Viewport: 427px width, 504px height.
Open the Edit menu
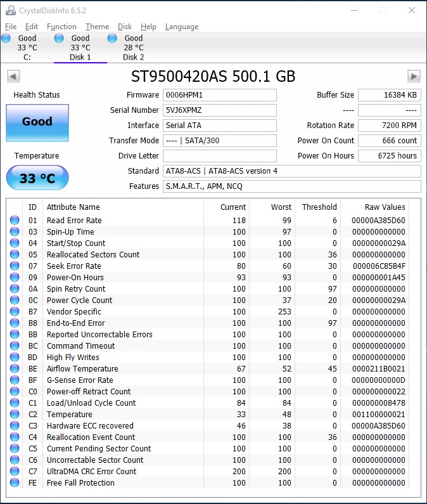click(32, 27)
